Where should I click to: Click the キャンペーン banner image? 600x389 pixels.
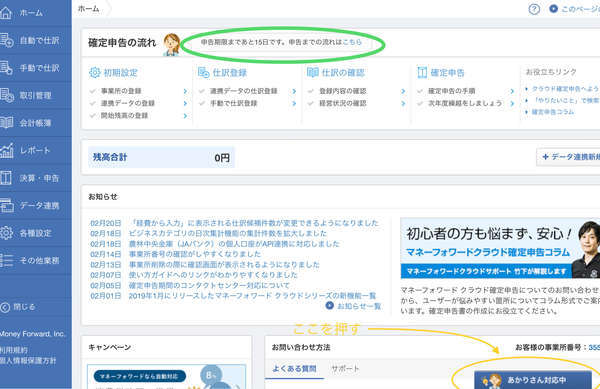(x=166, y=377)
